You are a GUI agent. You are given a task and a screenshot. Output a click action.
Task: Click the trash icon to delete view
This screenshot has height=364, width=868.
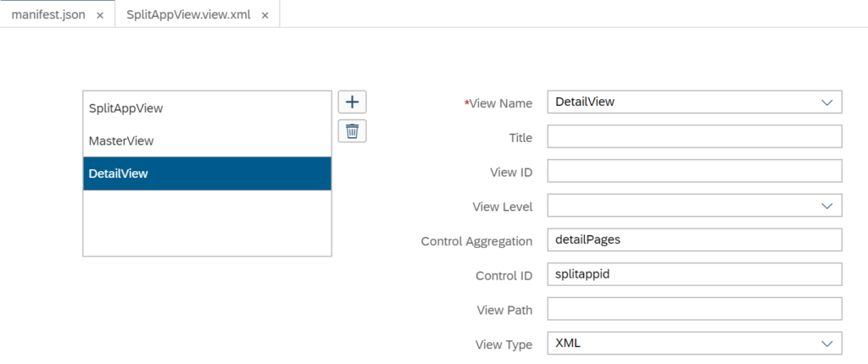click(x=352, y=131)
